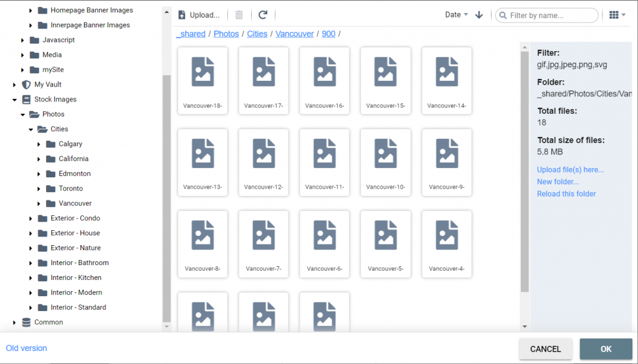Collapse the Cities folder tree node
The height and width of the screenshot is (364, 638).
31,129
